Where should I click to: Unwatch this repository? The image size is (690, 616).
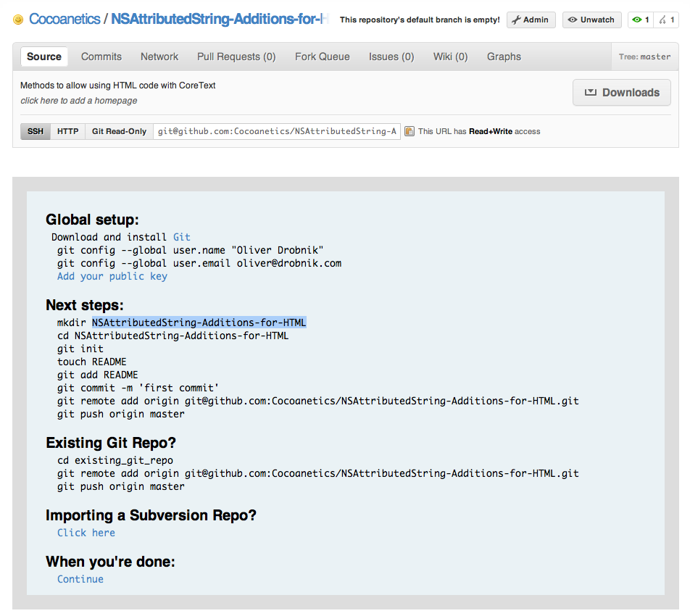coord(592,20)
